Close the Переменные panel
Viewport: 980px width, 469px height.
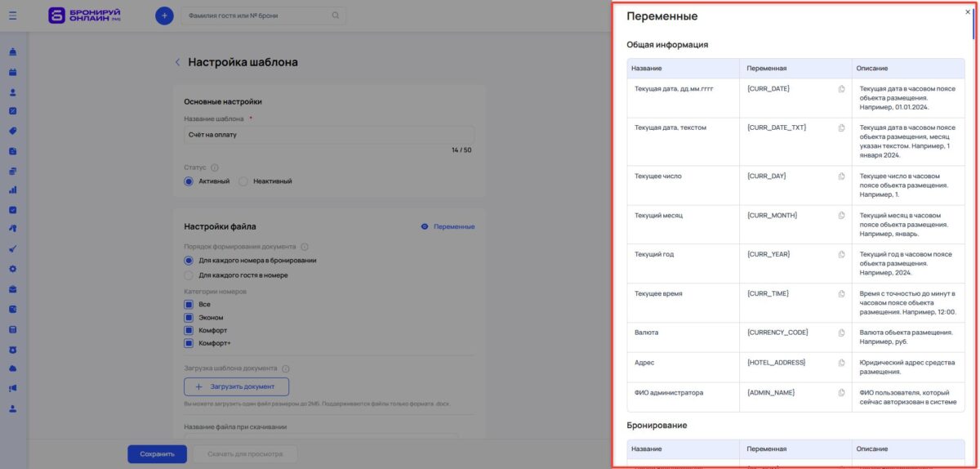coord(968,12)
